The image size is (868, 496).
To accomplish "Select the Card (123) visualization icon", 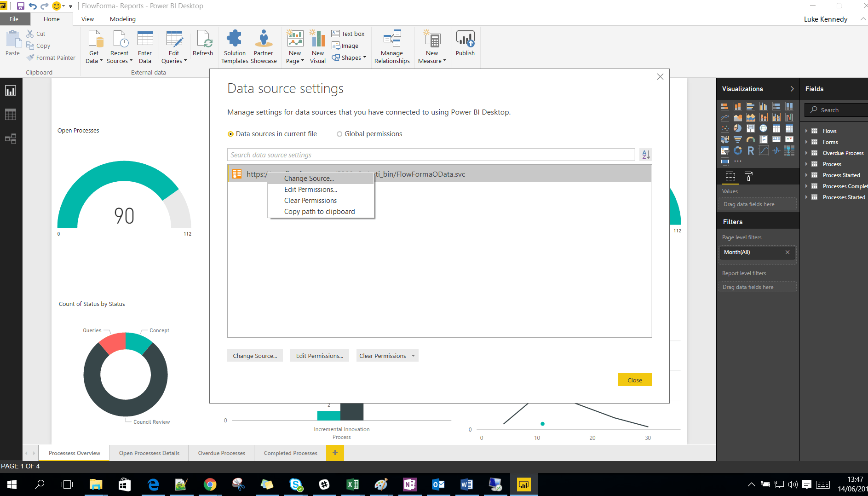I will pos(776,139).
